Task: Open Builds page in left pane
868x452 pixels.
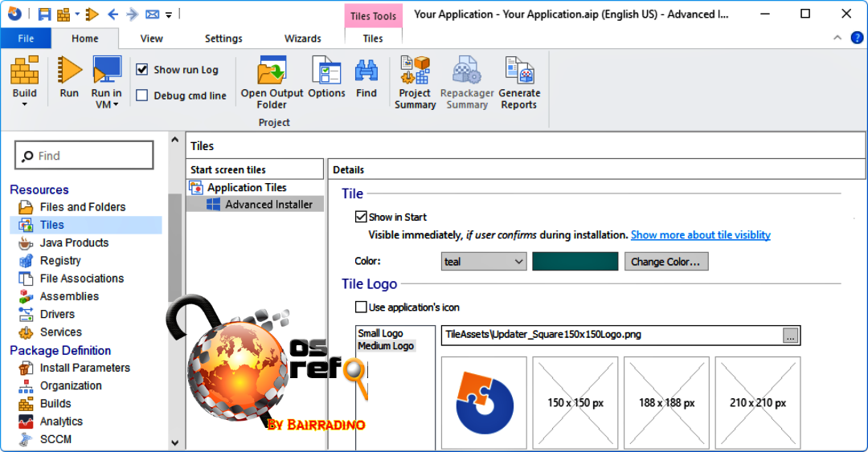Action: 55,403
